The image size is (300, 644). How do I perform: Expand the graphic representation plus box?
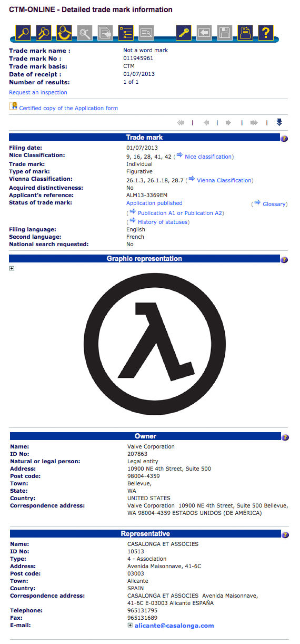pyautogui.click(x=12, y=268)
